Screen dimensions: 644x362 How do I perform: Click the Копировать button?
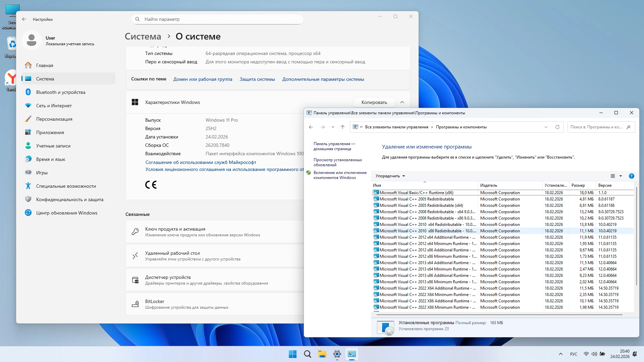coord(374,102)
